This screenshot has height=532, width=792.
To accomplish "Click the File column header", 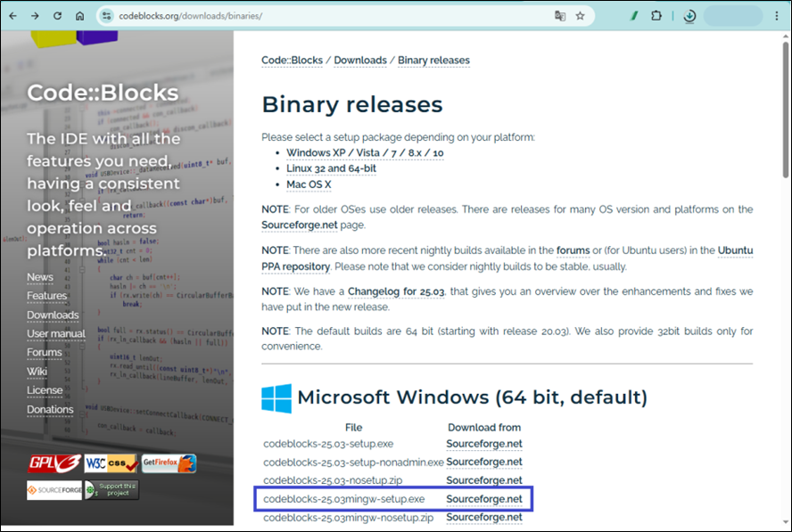I will (x=353, y=428).
